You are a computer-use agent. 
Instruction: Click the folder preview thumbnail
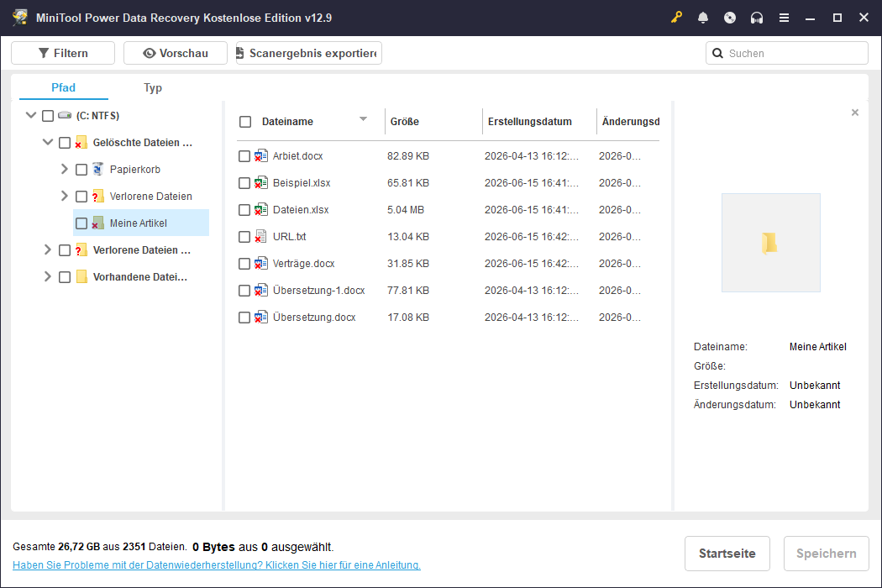click(x=770, y=243)
